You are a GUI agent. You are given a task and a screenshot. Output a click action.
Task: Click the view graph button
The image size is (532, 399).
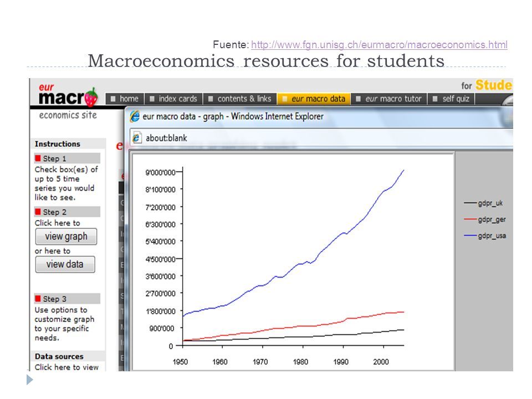click(66, 237)
